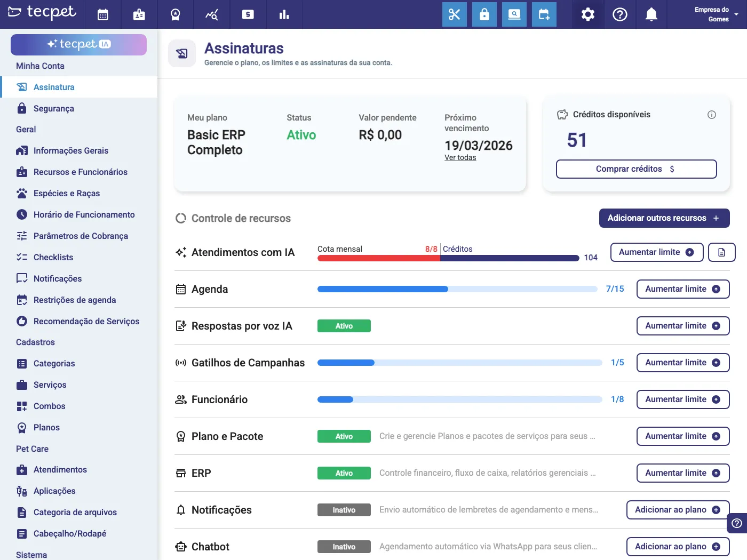
Task: Open Notificações in the sidebar menu
Action: pos(79,278)
